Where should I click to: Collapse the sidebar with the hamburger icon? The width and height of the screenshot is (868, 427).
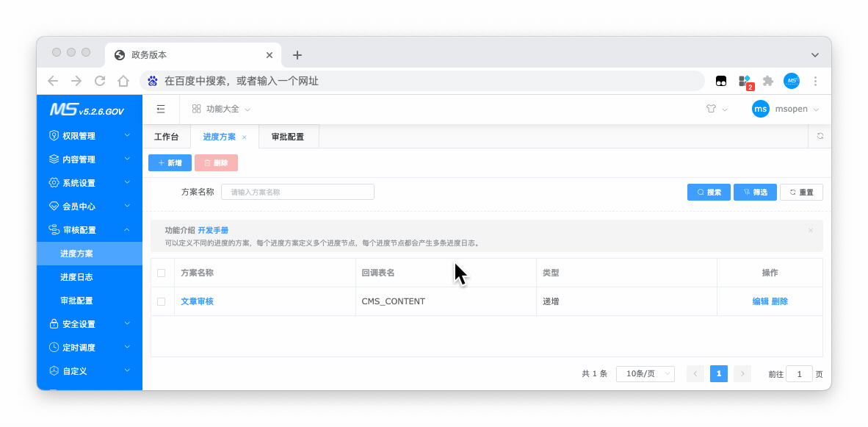coord(161,109)
